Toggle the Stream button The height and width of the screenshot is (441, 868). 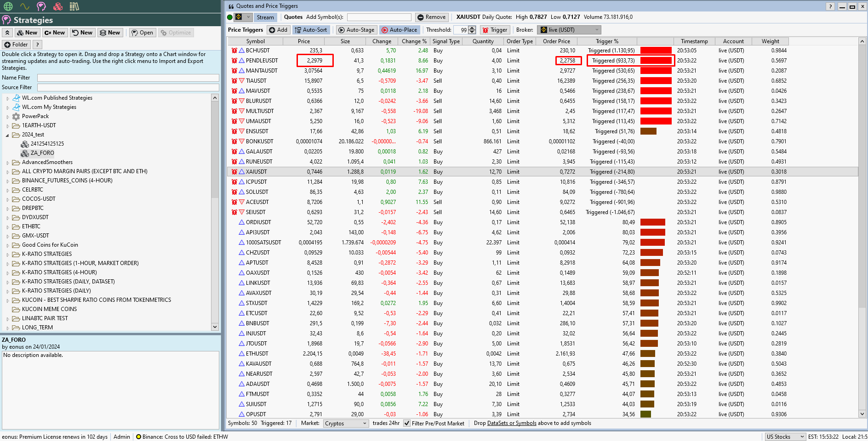[265, 17]
